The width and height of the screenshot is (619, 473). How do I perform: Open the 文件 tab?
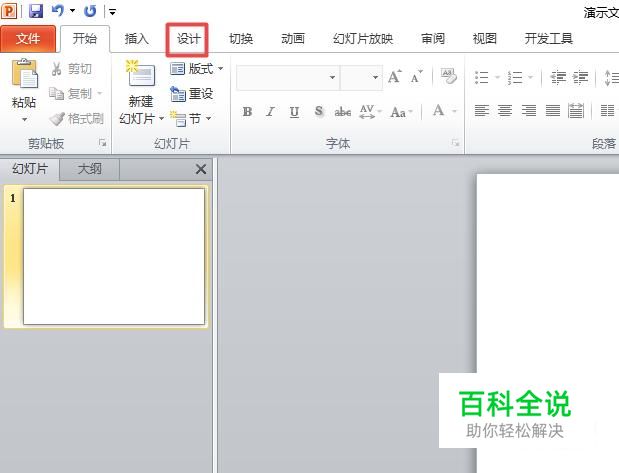click(28, 39)
